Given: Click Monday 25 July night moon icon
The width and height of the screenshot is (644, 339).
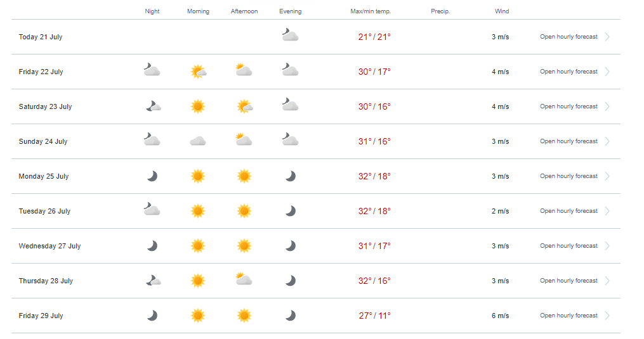Looking at the screenshot, I should 152,176.
